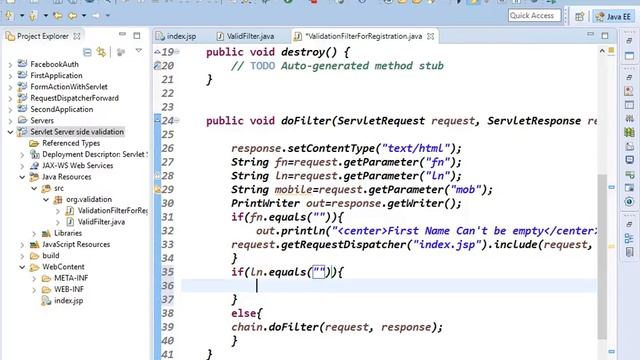Expand the FormActionWithServlet project

[x=10, y=87]
